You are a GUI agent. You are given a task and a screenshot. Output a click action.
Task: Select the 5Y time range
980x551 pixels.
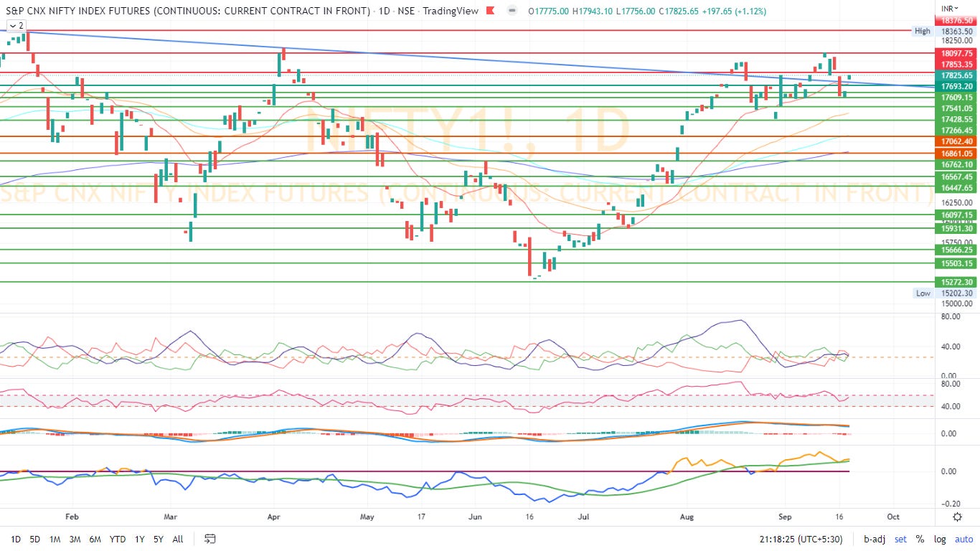(x=159, y=539)
